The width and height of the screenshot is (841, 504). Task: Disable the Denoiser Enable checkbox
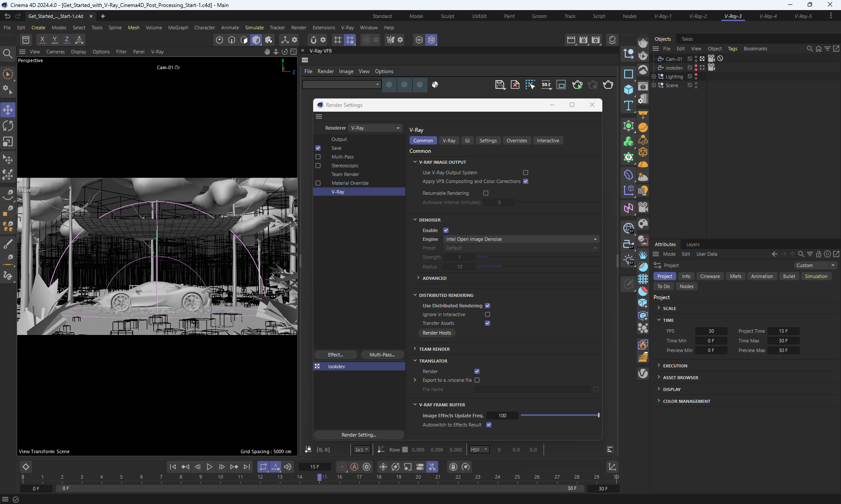(446, 230)
